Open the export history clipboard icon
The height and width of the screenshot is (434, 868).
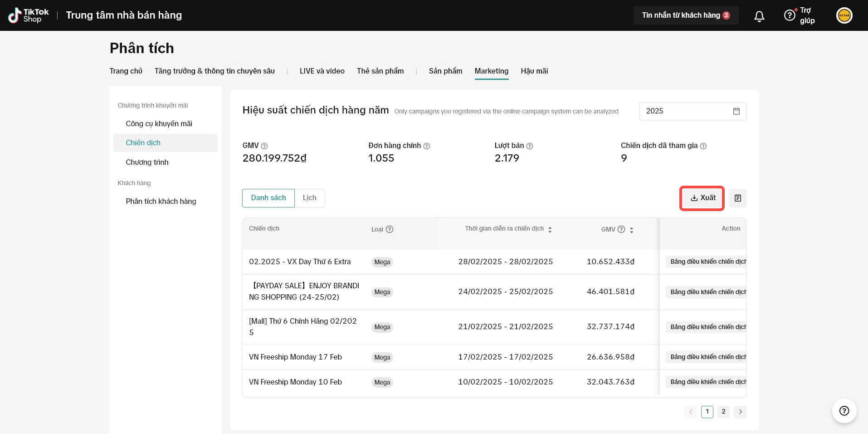[x=738, y=198]
